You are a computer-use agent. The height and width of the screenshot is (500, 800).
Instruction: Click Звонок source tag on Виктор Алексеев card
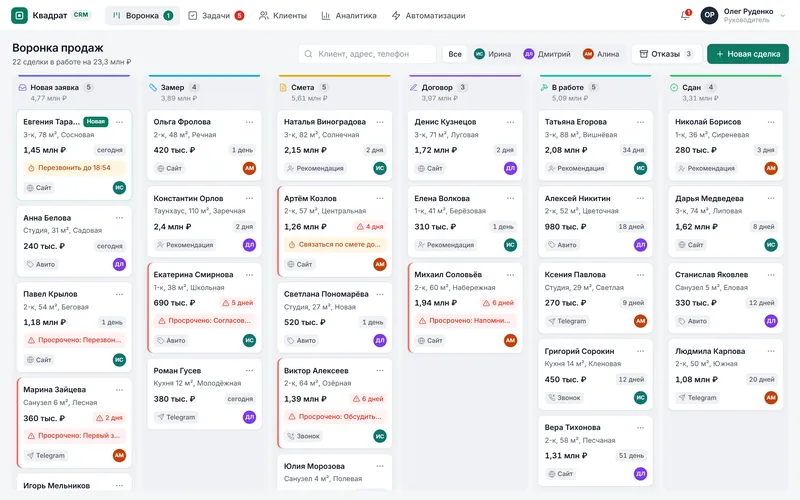[x=304, y=436]
